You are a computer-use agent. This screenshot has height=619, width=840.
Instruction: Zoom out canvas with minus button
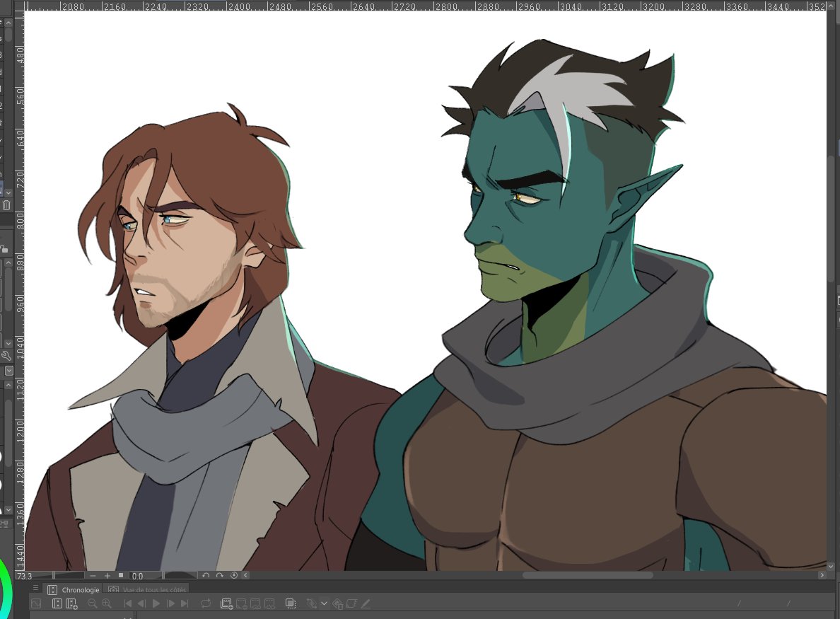93,576
